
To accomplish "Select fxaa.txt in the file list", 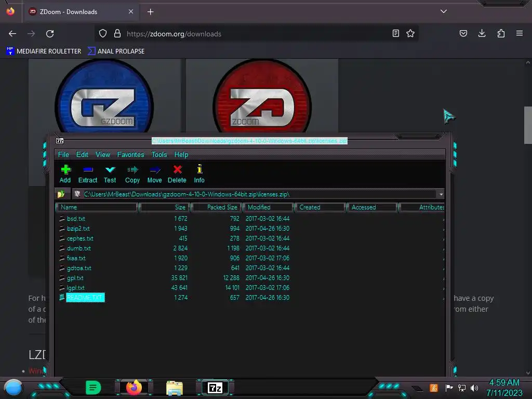I will 76,258.
